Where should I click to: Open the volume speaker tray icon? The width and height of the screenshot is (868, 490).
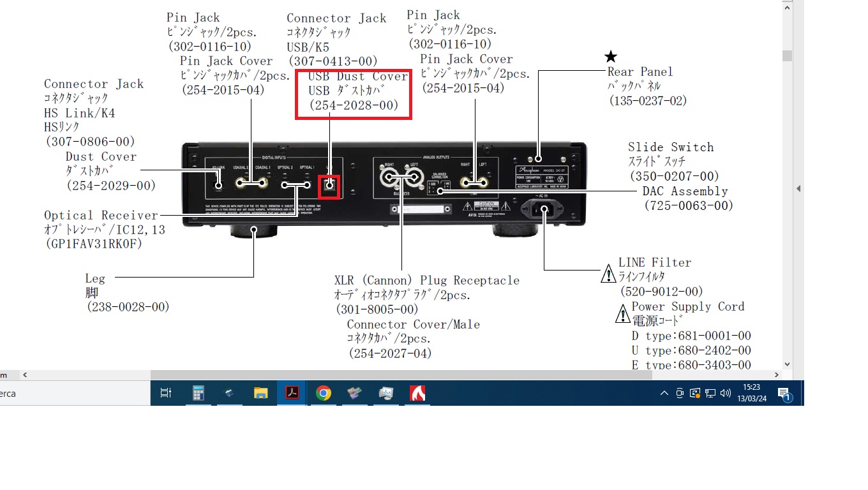click(x=725, y=393)
